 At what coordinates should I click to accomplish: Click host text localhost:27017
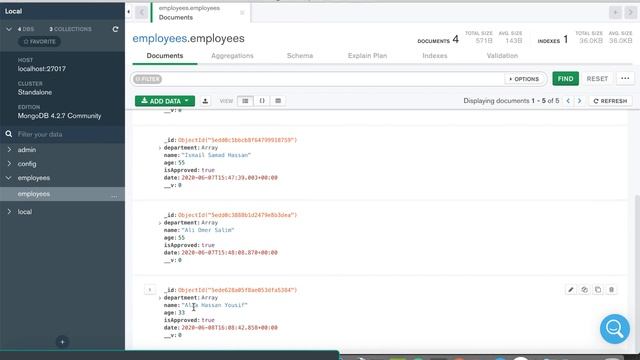42,69
